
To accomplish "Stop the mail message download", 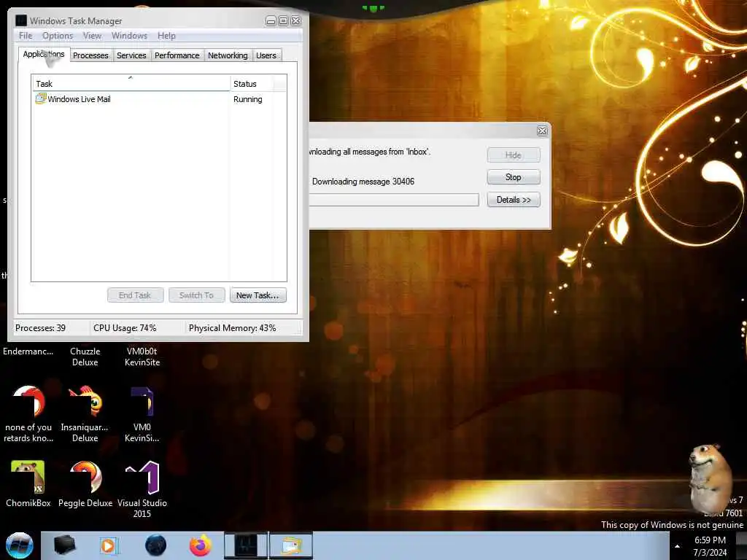I will [x=514, y=177].
